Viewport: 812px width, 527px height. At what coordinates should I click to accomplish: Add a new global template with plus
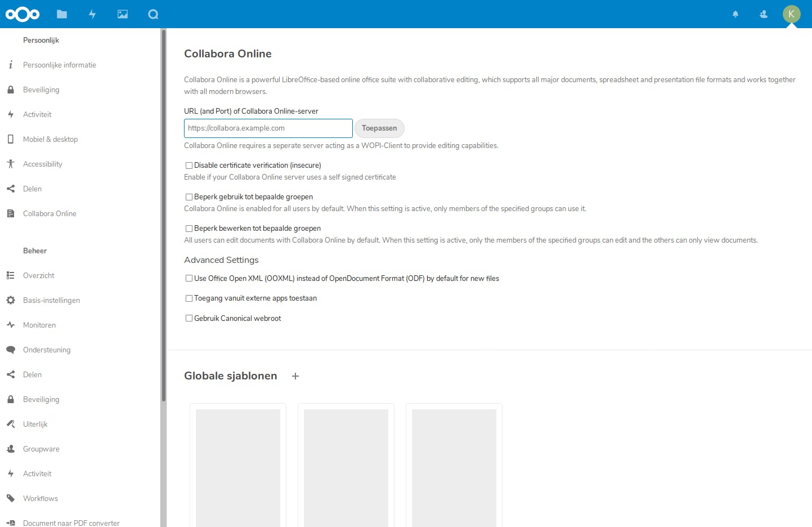coord(295,376)
